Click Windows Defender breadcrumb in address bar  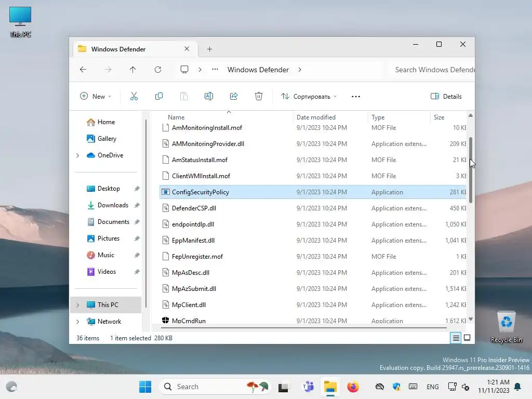tap(258, 70)
